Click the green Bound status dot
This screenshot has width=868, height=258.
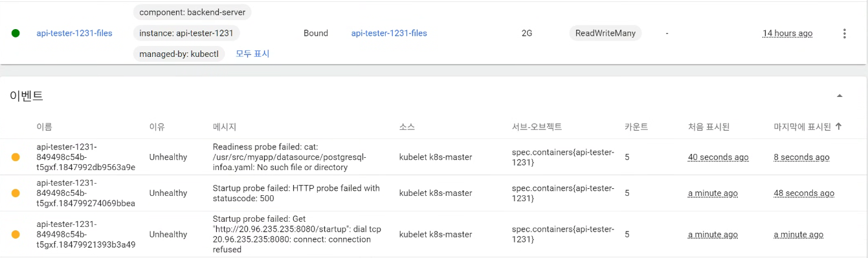coord(16,34)
